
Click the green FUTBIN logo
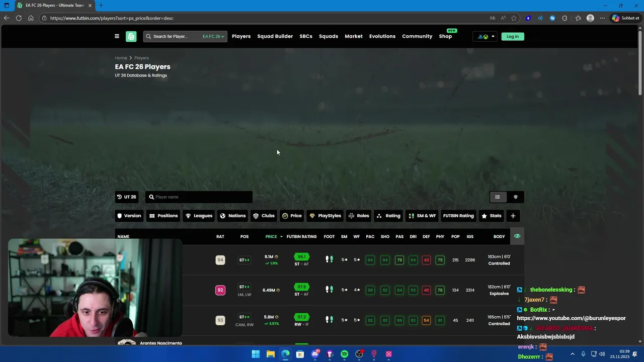[131, 36]
